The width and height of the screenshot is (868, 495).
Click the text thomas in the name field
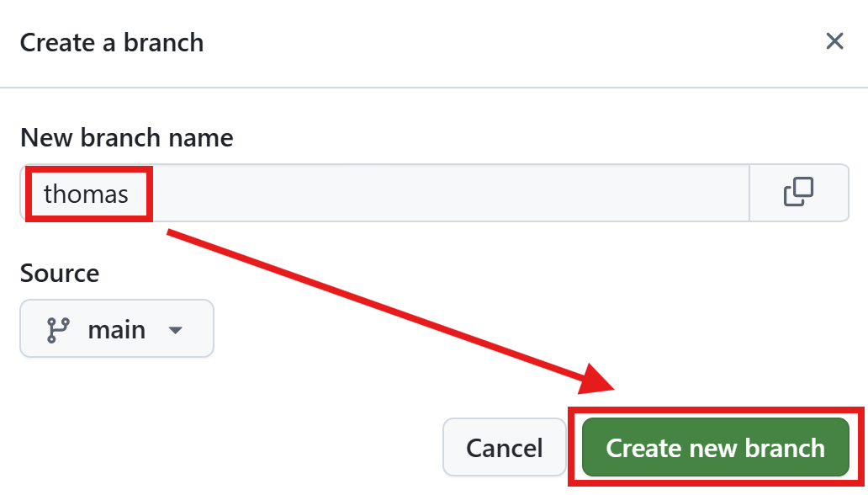tap(86, 194)
